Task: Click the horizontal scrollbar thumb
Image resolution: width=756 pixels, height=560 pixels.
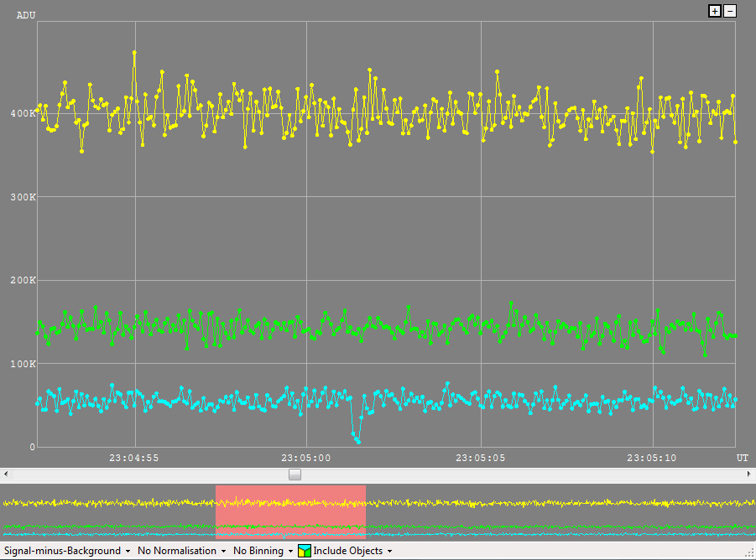Action: point(295,474)
